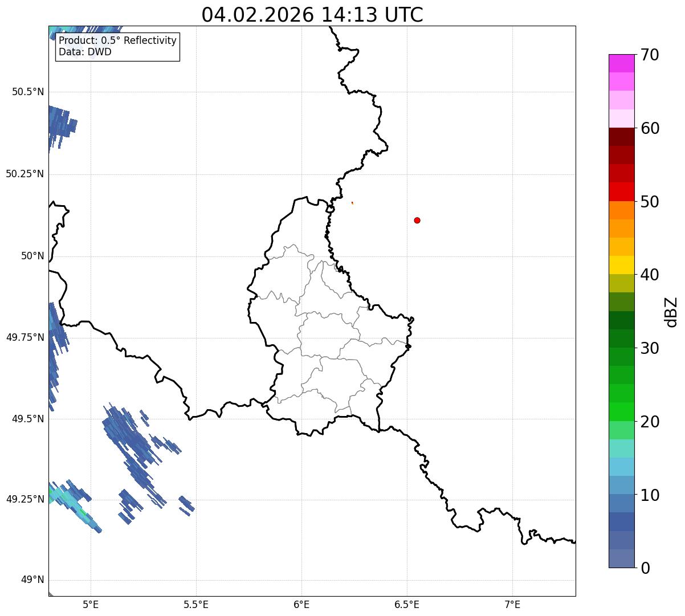Click the 49.25°N latitude label

25,499
